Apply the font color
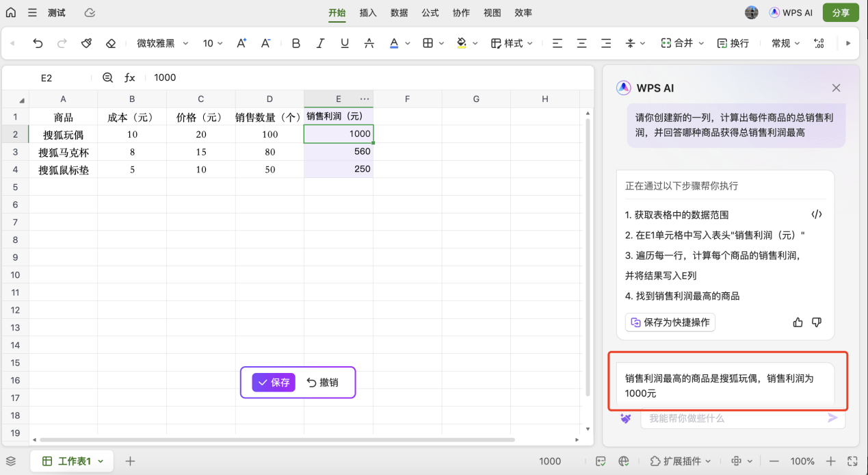Screen dimensions: 868x475 click(x=394, y=43)
